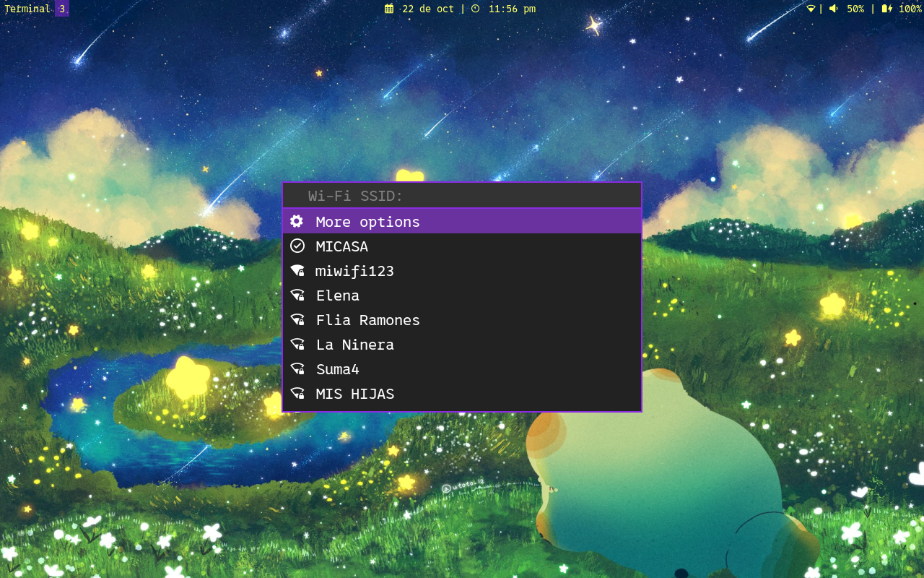
Task: Open More options in the Wi-Fi menu
Action: tap(367, 221)
